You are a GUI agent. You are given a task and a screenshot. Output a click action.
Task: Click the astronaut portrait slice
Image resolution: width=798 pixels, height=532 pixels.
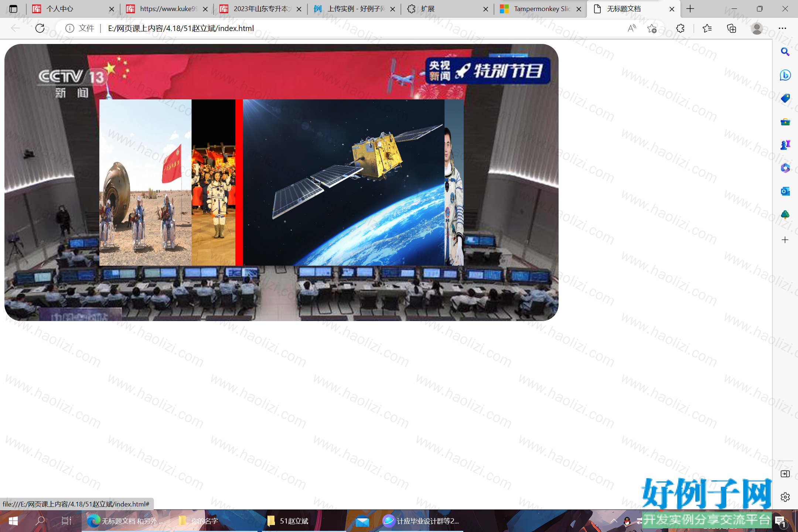tap(454, 183)
